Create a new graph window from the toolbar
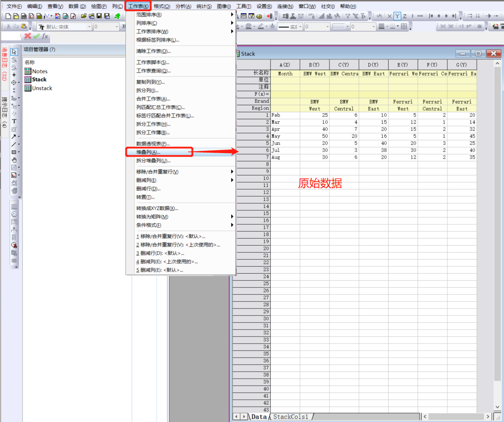Viewport: 504px width, 422px height. click(32, 16)
